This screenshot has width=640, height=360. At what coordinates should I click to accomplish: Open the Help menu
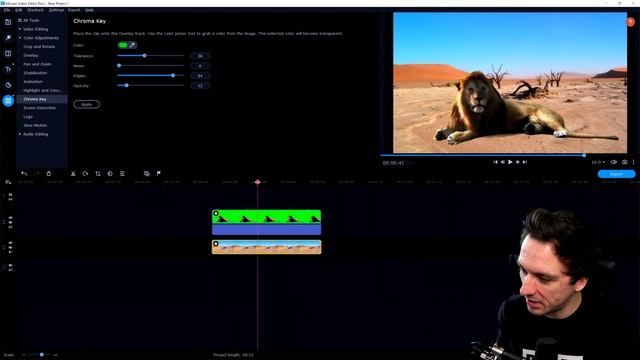89,10
